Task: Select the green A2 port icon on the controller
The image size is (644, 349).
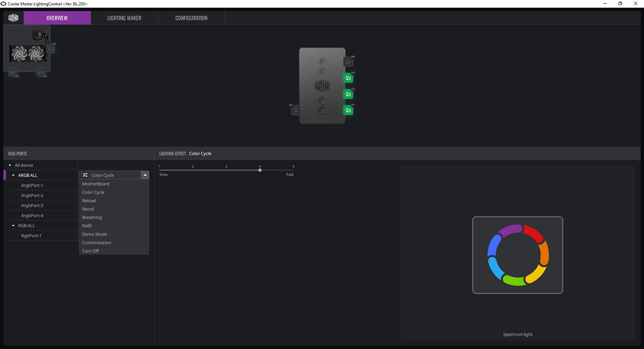Action: tap(348, 94)
